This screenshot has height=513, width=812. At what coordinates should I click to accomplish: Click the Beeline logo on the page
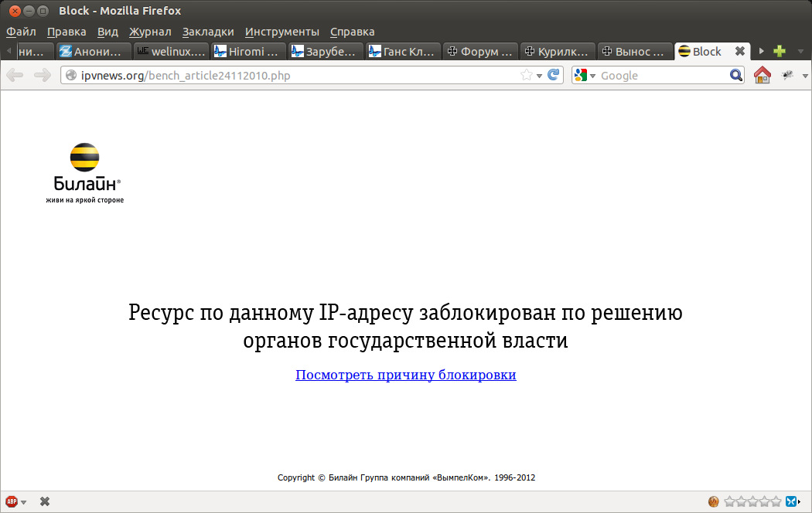point(85,172)
